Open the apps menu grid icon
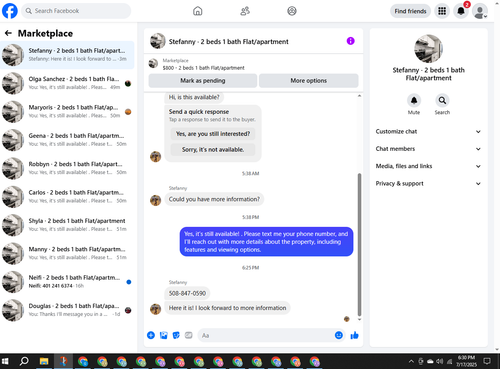This screenshot has width=500, height=369. click(x=442, y=11)
